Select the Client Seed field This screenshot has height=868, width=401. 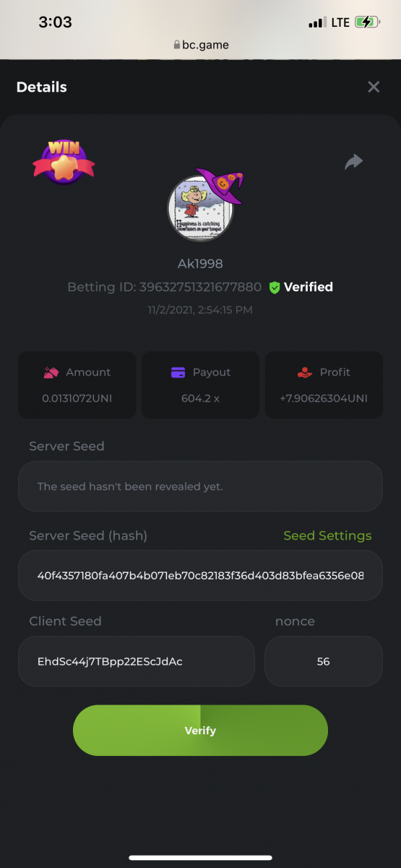pos(137,661)
